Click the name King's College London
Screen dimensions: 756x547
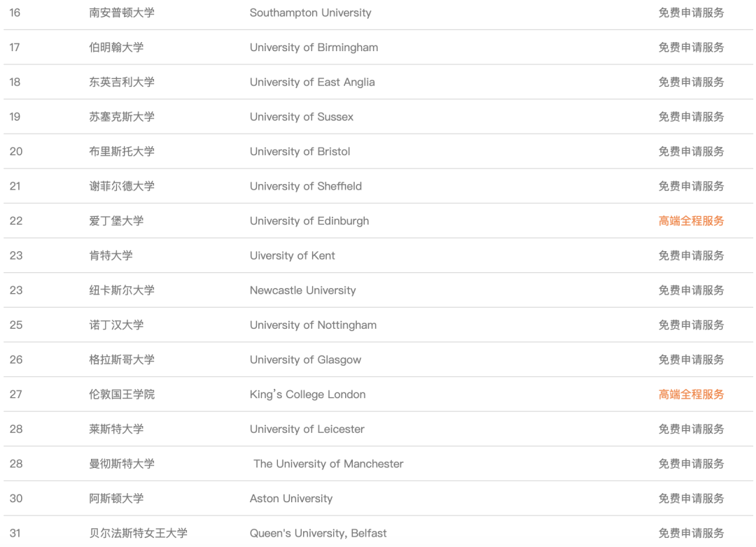coord(307,395)
